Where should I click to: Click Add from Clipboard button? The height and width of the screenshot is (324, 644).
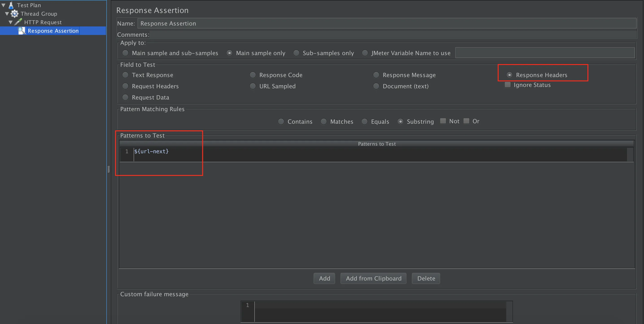tap(373, 278)
